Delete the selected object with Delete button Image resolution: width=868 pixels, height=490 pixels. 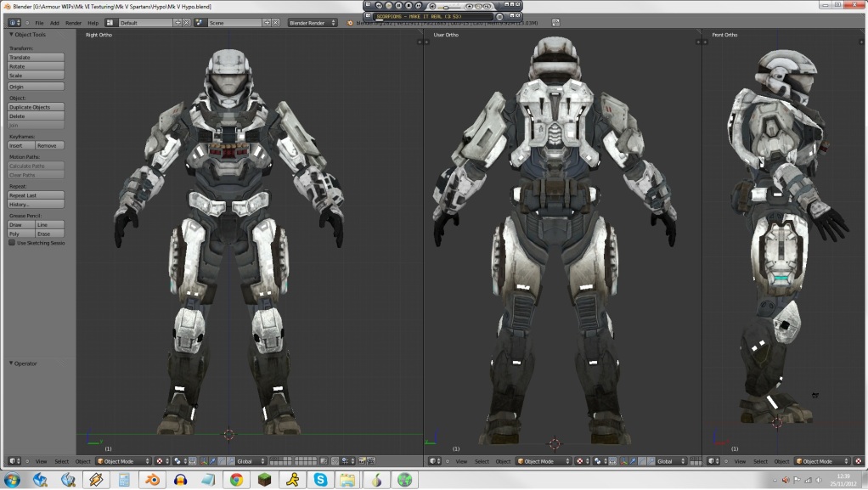[36, 116]
